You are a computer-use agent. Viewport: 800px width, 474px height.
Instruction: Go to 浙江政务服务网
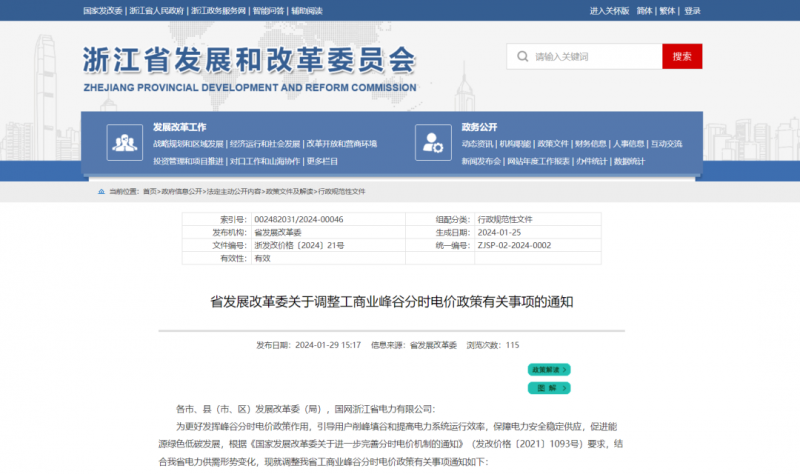pyautogui.click(x=217, y=11)
